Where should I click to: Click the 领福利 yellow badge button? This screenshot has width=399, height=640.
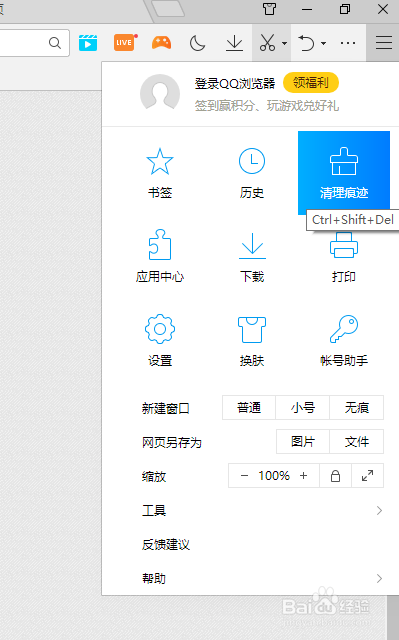[x=311, y=83]
